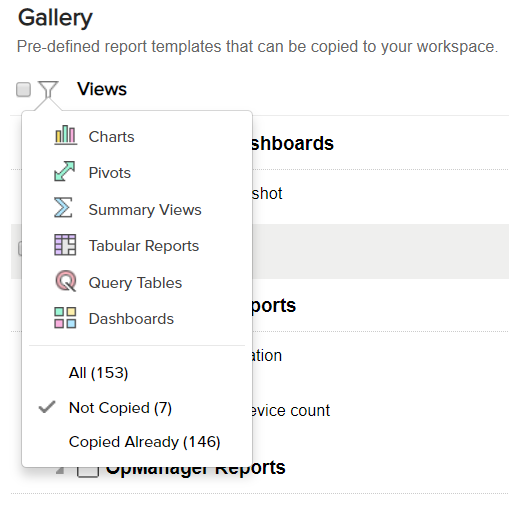Collapse the OpManager Reports group triangle
509x507 pixels.
(60, 470)
